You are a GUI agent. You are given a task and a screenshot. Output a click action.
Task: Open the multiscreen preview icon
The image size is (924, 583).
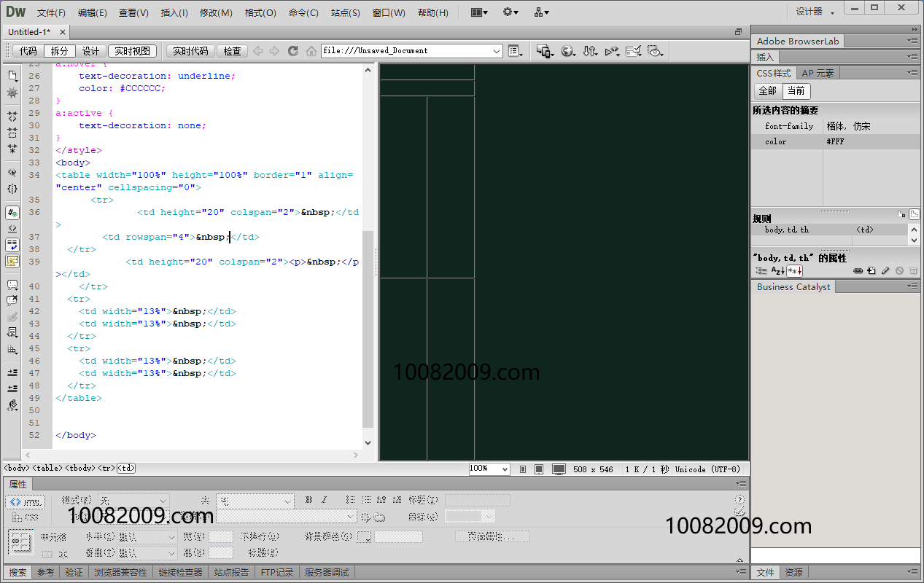(544, 51)
